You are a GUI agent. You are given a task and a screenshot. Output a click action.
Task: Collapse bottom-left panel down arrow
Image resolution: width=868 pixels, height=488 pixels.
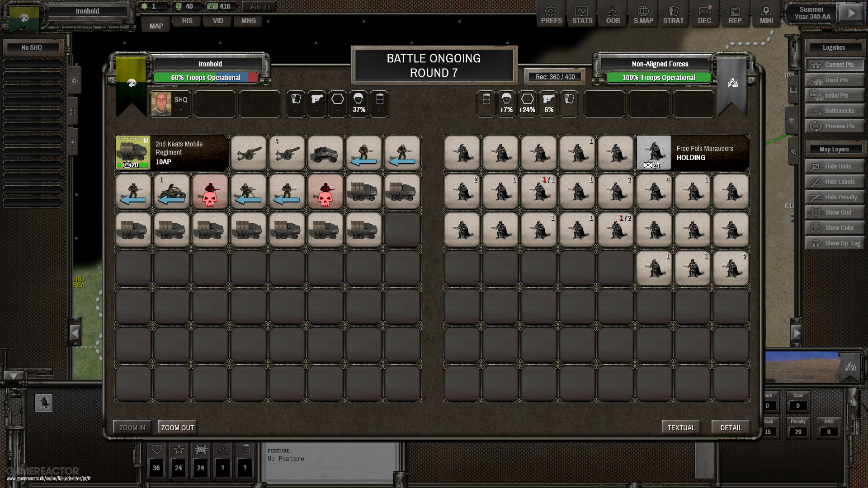tap(13, 375)
